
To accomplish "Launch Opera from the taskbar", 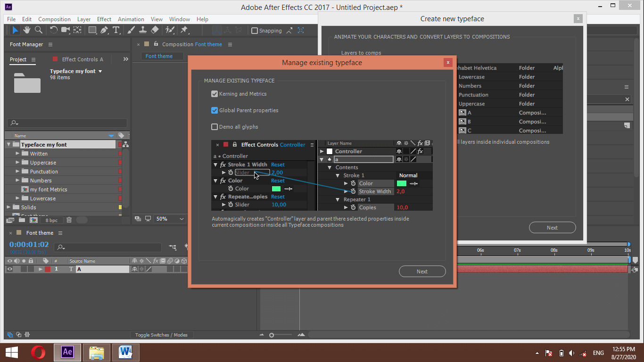I will [38, 352].
